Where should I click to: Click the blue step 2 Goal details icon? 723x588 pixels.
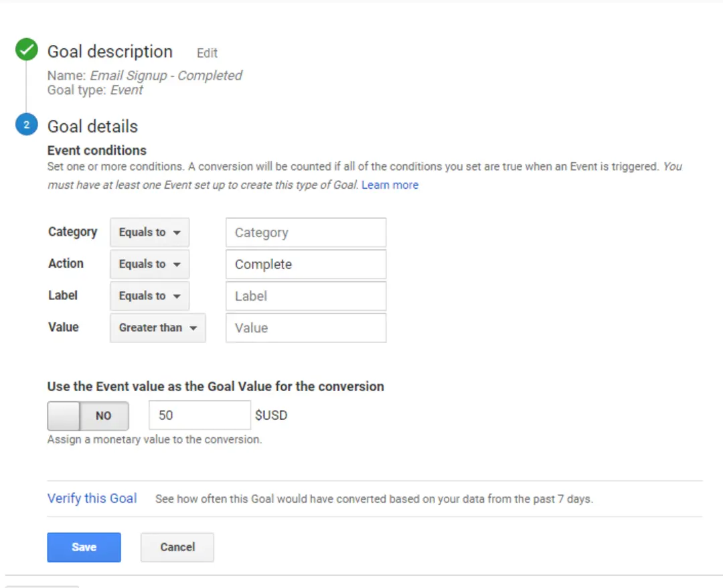click(x=26, y=125)
